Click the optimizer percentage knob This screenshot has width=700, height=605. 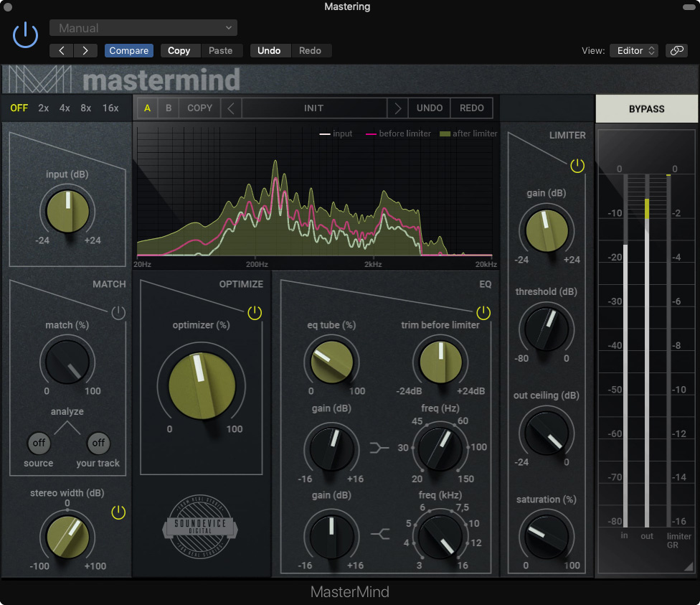click(x=202, y=385)
